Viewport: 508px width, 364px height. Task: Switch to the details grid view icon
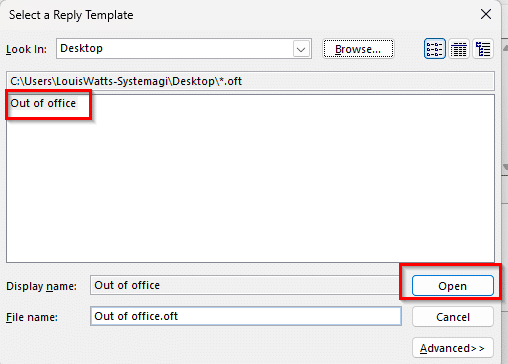(459, 49)
